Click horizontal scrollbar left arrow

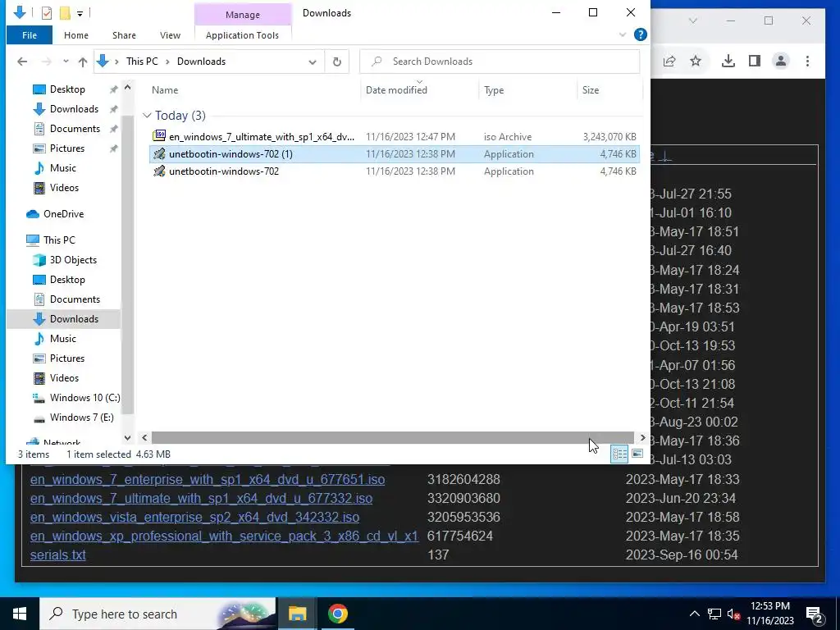click(144, 438)
